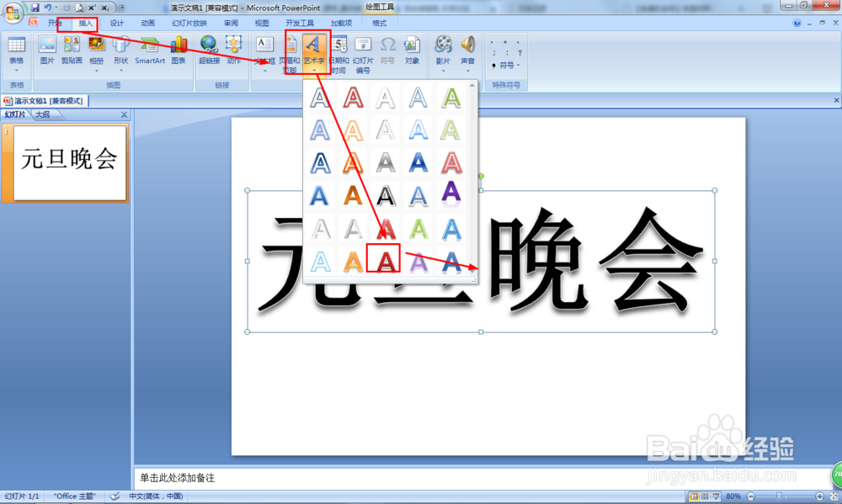Click the WordArt gallery scrollbar
This screenshot has width=842, height=504.
click(472, 178)
